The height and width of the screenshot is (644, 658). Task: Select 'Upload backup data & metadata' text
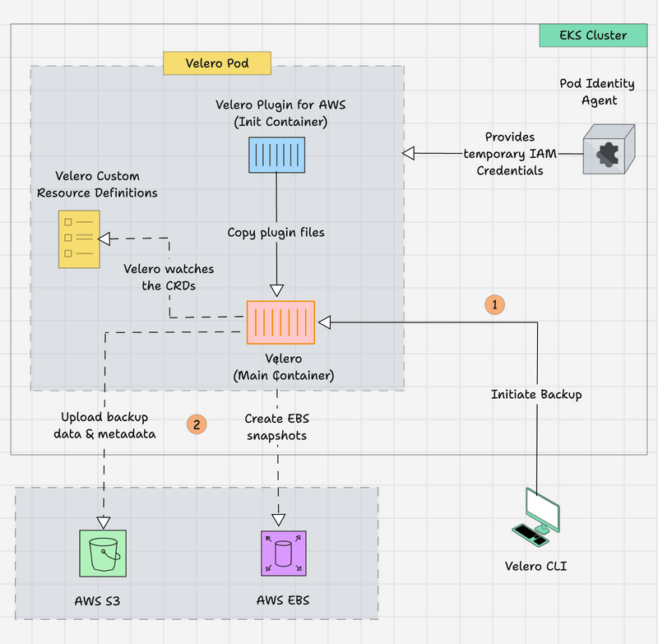(104, 425)
